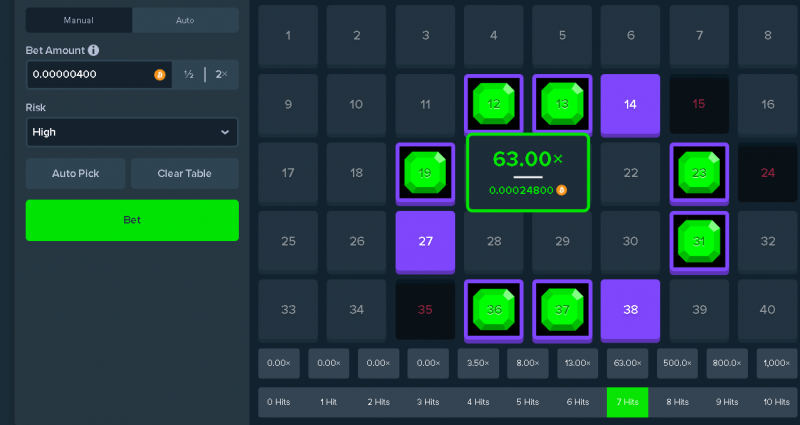Viewport: 800px width, 425px height.
Task: Select number tile 25
Action: pyautogui.click(x=288, y=241)
